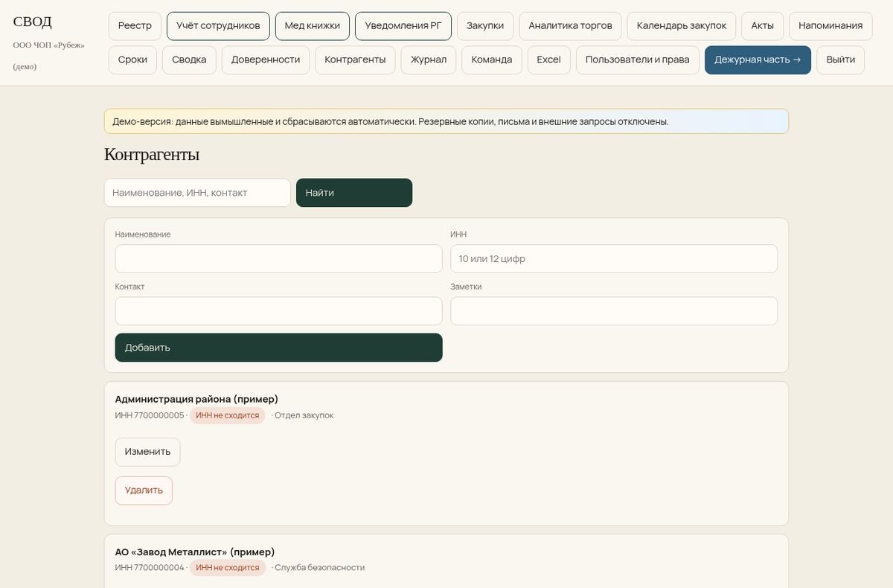Image resolution: width=893 pixels, height=588 pixels.
Task: Focus the Контакт input field
Action: pyautogui.click(x=279, y=311)
